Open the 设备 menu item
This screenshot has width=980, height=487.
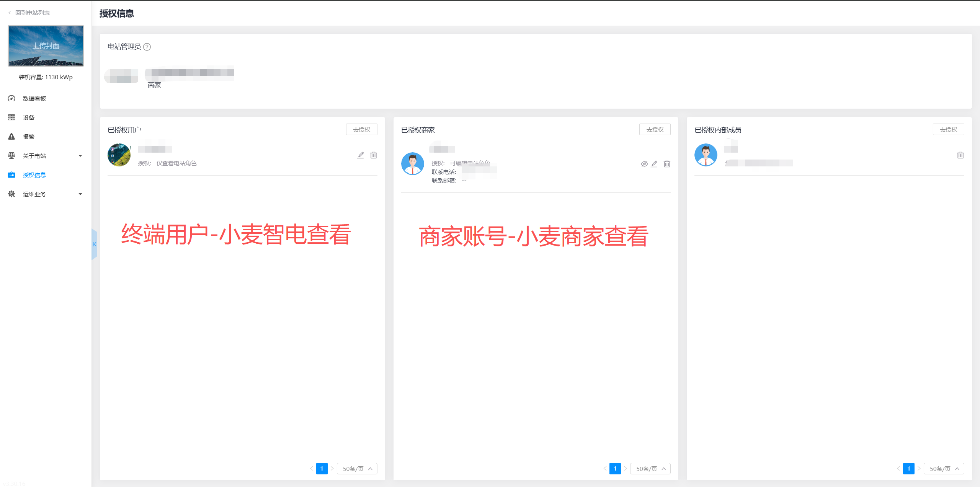coord(28,117)
